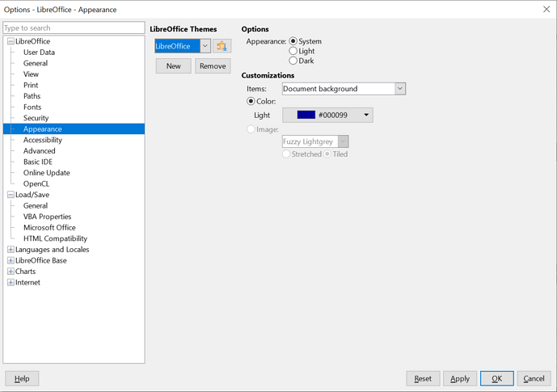Open the View settings page

(31, 74)
